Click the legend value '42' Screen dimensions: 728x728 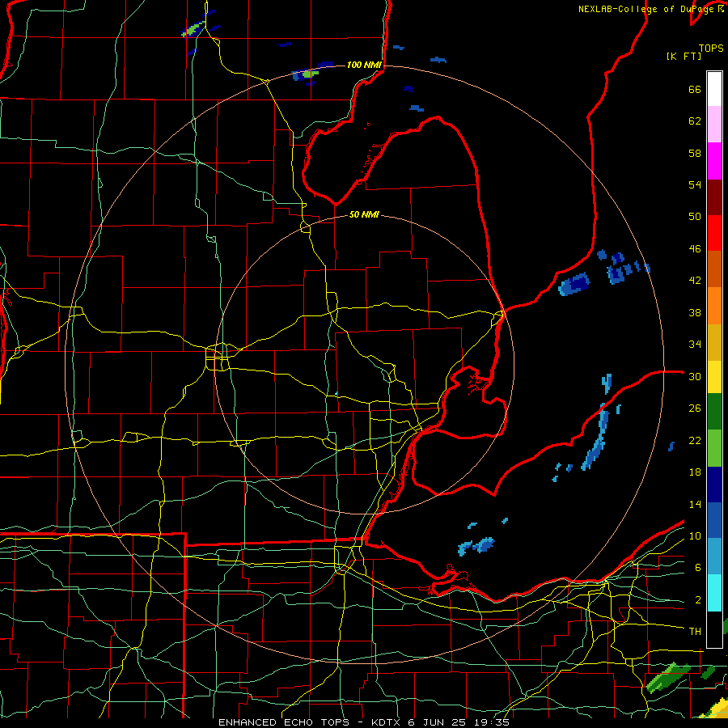(x=695, y=281)
